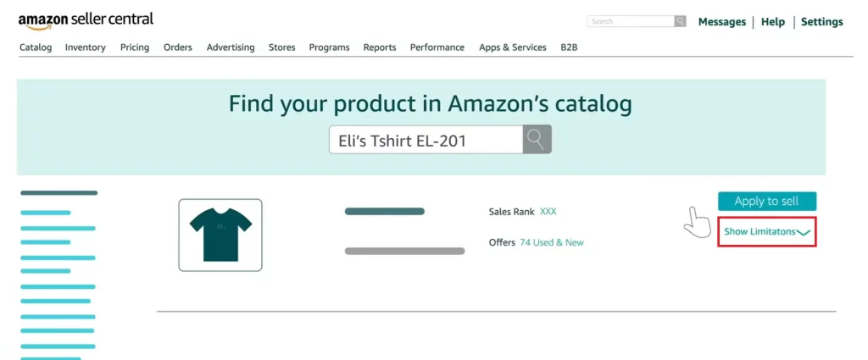Select the Apps & Services menu
The image size is (868, 360).
coord(513,47)
